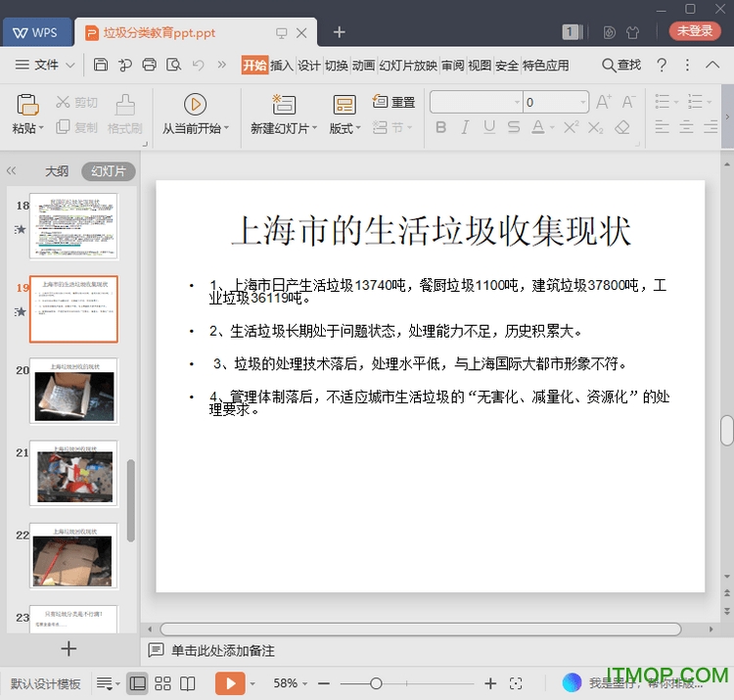Screen dimensions: 734x700
Task: Click the assistant orb icon in status bar
Action: [x=572, y=682]
